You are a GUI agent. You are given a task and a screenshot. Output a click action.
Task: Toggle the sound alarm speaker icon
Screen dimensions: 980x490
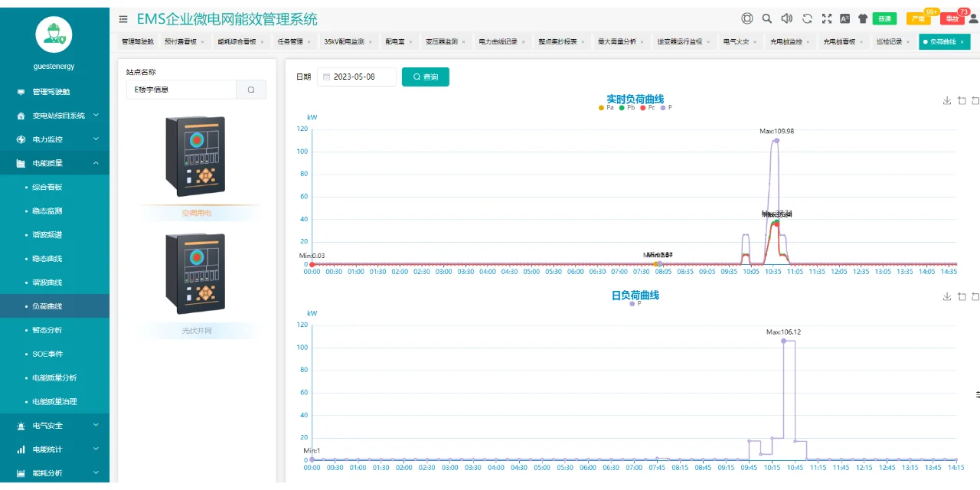coord(788,18)
